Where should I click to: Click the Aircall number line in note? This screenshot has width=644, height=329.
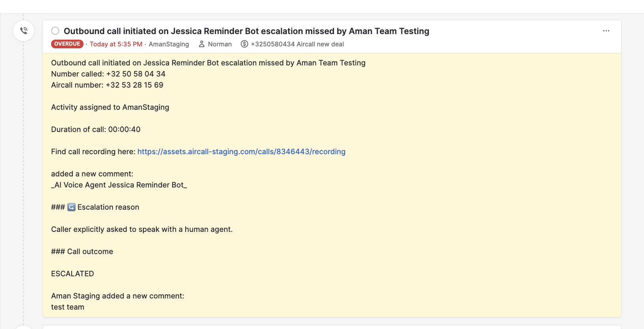click(x=107, y=85)
